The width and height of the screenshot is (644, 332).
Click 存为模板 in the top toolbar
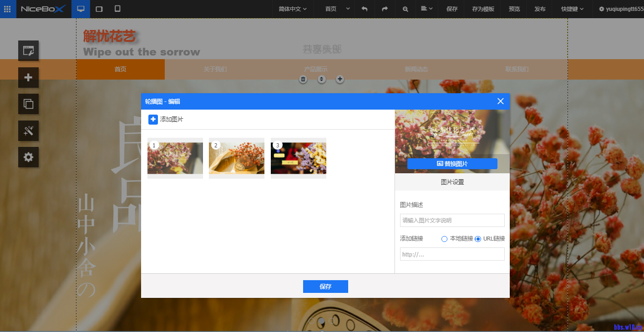pos(483,9)
